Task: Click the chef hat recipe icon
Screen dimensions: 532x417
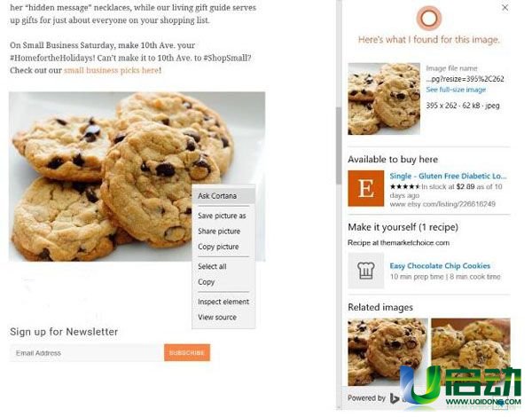Action: click(365, 271)
